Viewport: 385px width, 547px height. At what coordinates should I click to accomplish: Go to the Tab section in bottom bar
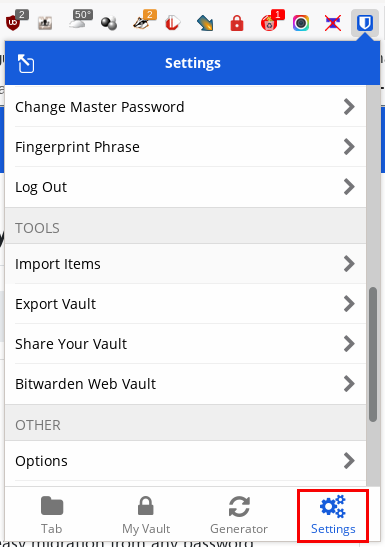pyautogui.click(x=52, y=515)
